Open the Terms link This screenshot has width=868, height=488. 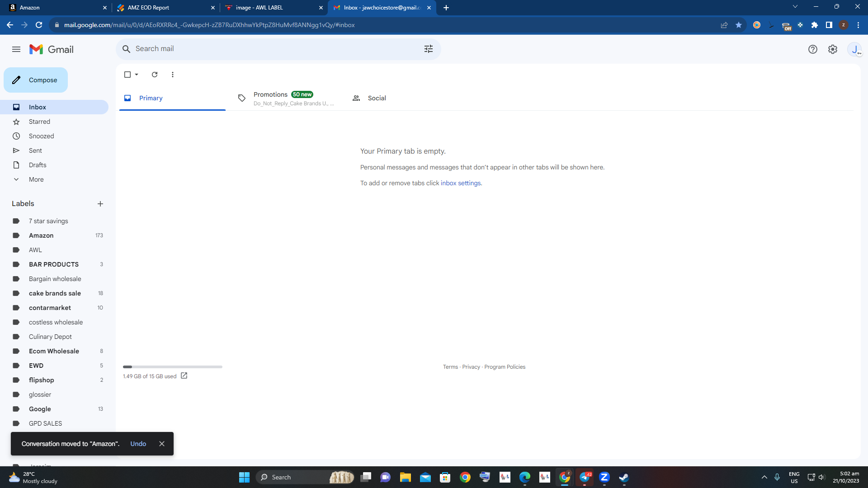point(450,367)
